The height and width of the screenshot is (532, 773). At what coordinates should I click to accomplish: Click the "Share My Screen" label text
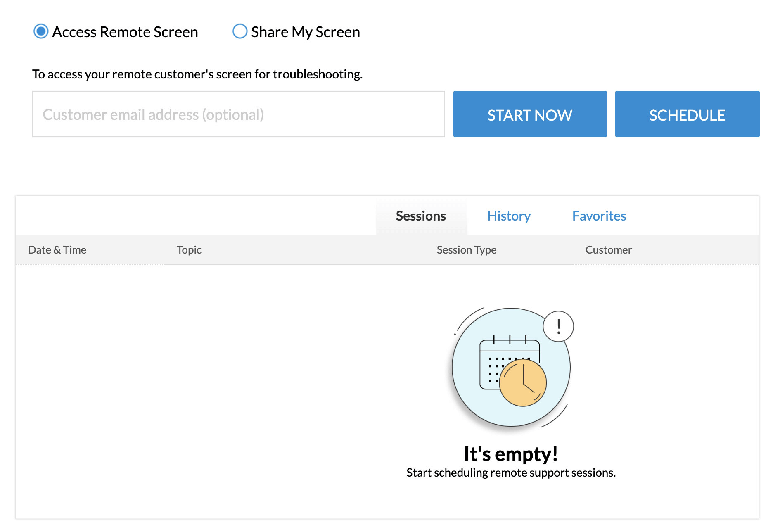tap(305, 32)
